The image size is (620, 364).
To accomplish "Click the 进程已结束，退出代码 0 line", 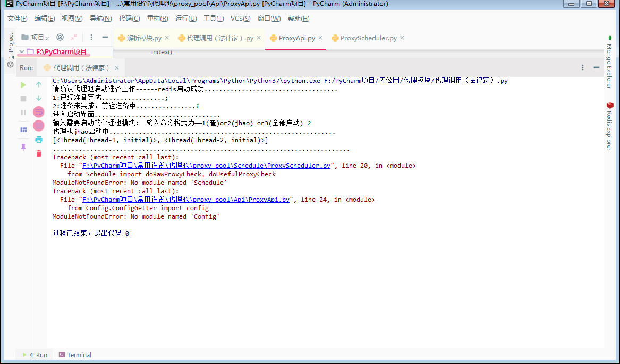I will tap(91, 233).
